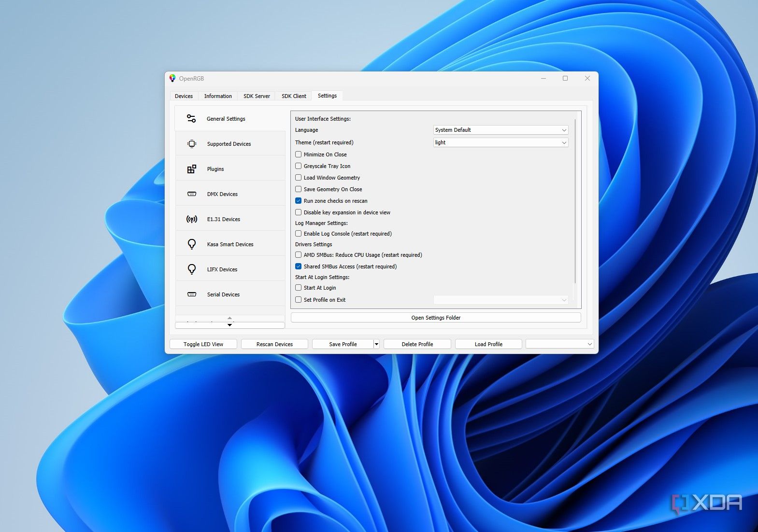This screenshot has height=532, width=758.
Task: Switch to the Devices tab
Action: [x=184, y=96]
